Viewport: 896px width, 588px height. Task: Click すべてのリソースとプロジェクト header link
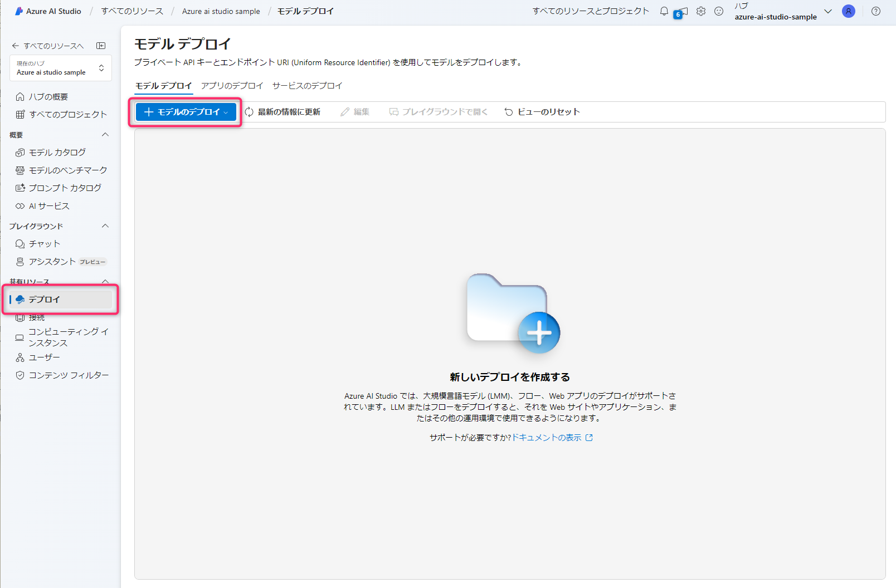(591, 11)
